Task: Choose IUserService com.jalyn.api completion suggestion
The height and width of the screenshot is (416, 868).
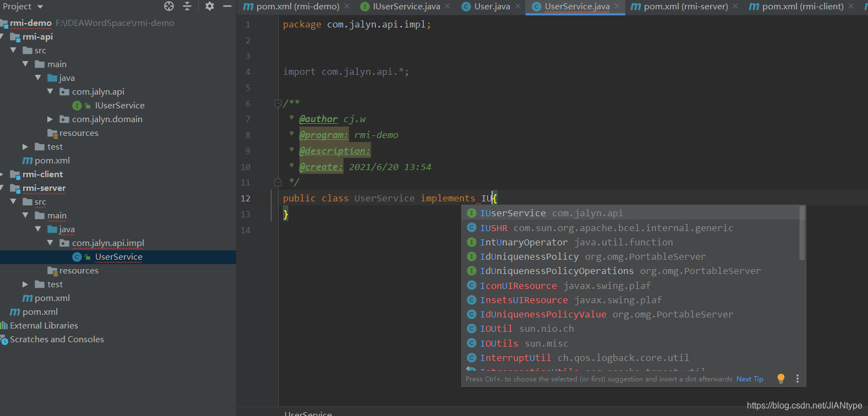Action: (630, 213)
